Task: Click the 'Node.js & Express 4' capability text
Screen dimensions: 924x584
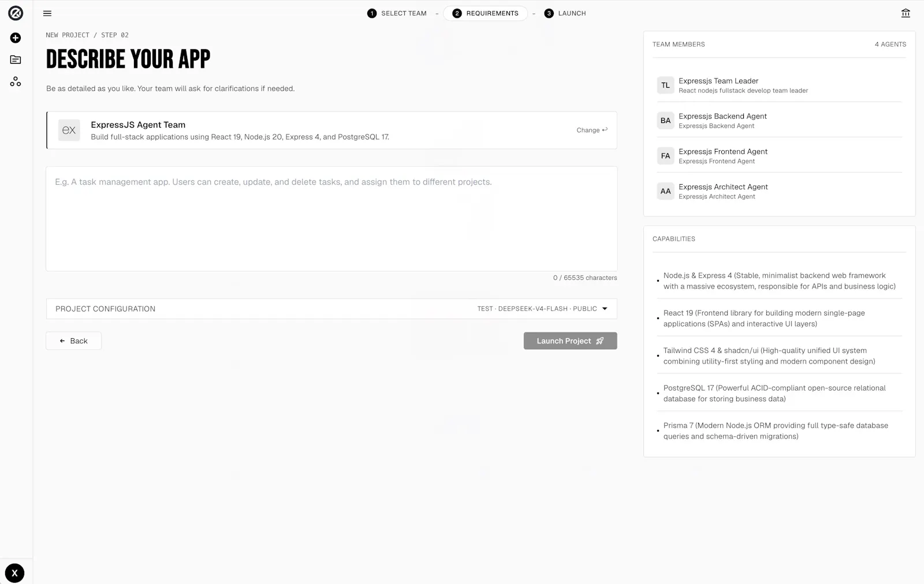Action: (779, 280)
